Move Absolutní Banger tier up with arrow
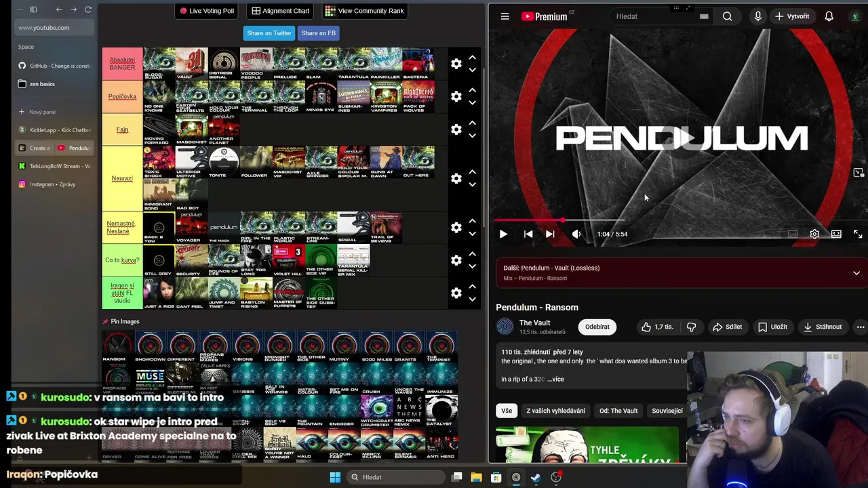This screenshot has width=868, height=488. pos(472,58)
